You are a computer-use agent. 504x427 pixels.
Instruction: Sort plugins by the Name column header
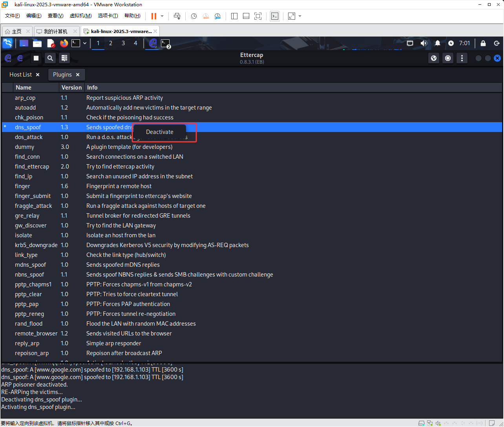point(36,88)
